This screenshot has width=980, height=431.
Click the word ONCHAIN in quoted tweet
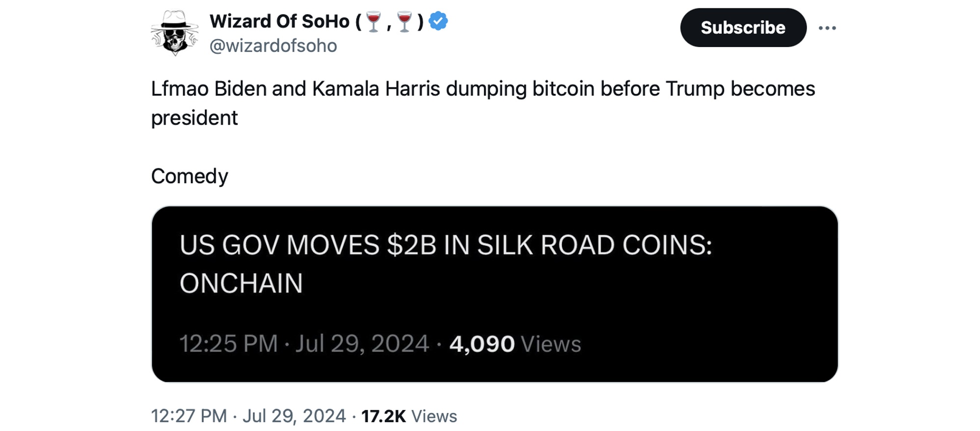(x=241, y=283)
